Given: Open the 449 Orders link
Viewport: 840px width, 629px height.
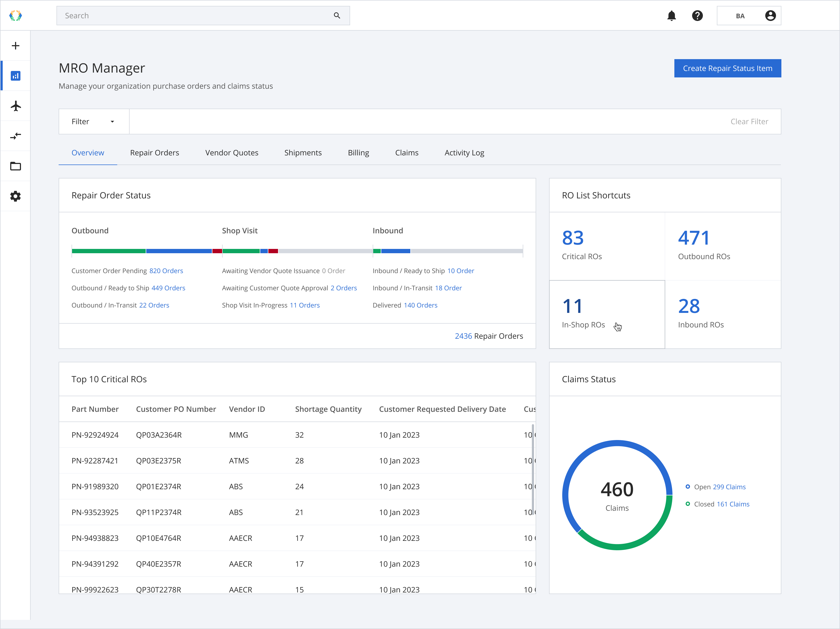Looking at the screenshot, I should coord(168,288).
